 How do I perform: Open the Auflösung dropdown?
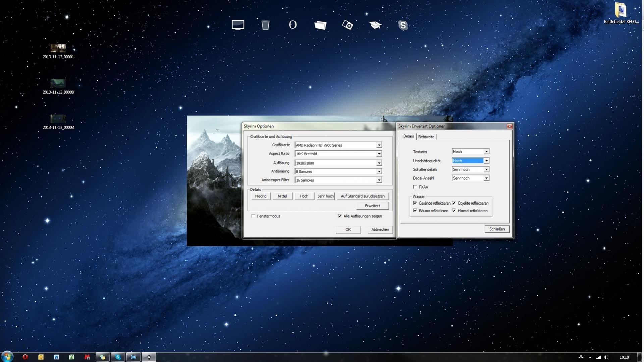[338, 163]
